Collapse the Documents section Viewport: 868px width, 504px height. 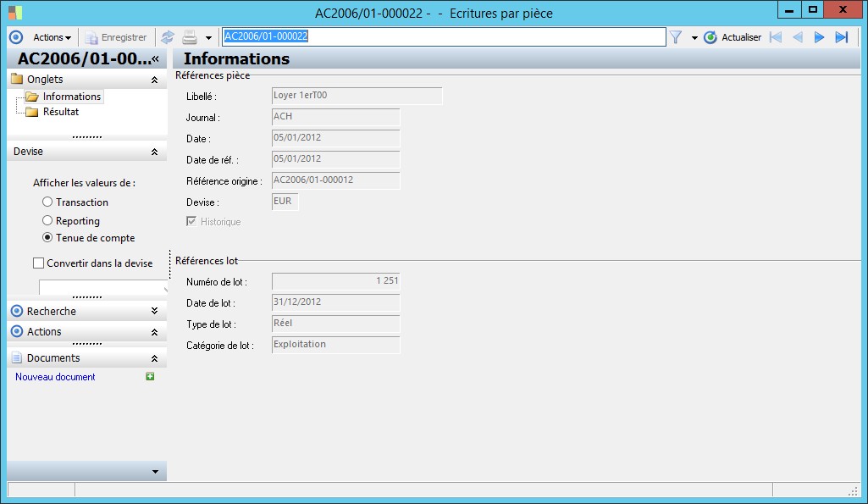(154, 358)
